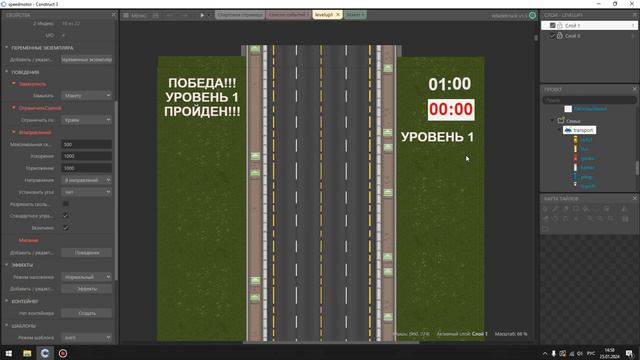Select the Слой 0 layer row
The height and width of the screenshot is (360, 640).
[x=589, y=36]
